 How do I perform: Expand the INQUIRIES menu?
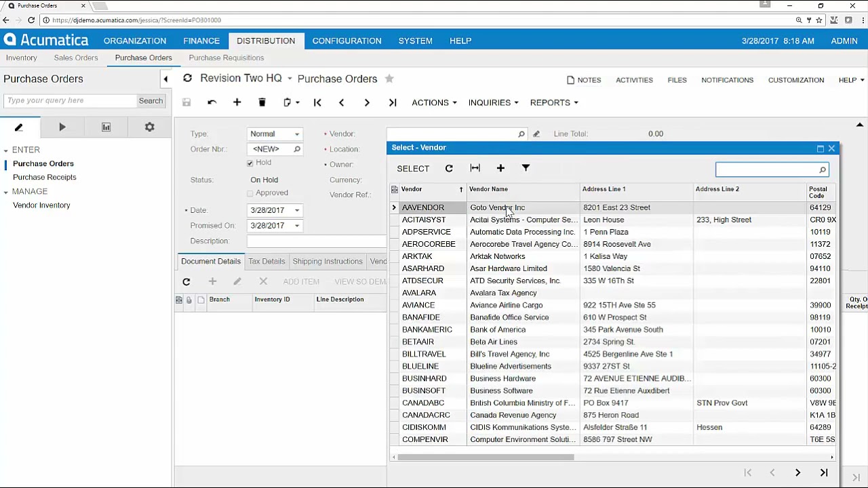[x=493, y=102]
